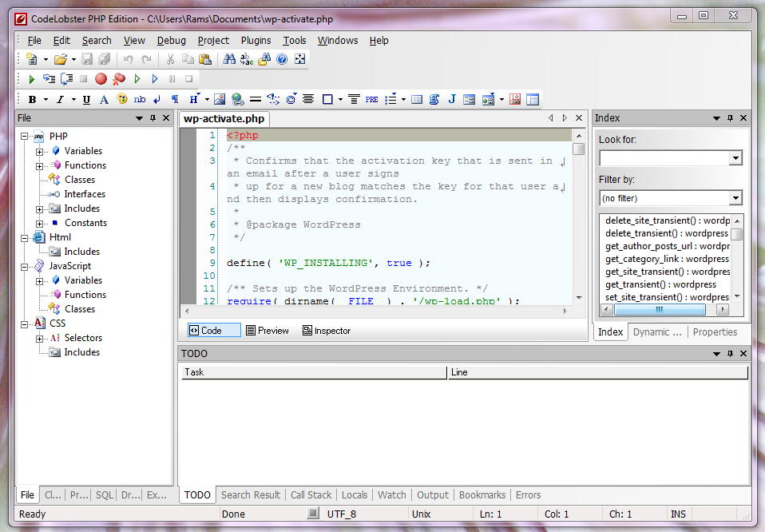Click the Replace text icon
Viewport: 765px width, 532px height.
pyautogui.click(x=247, y=59)
